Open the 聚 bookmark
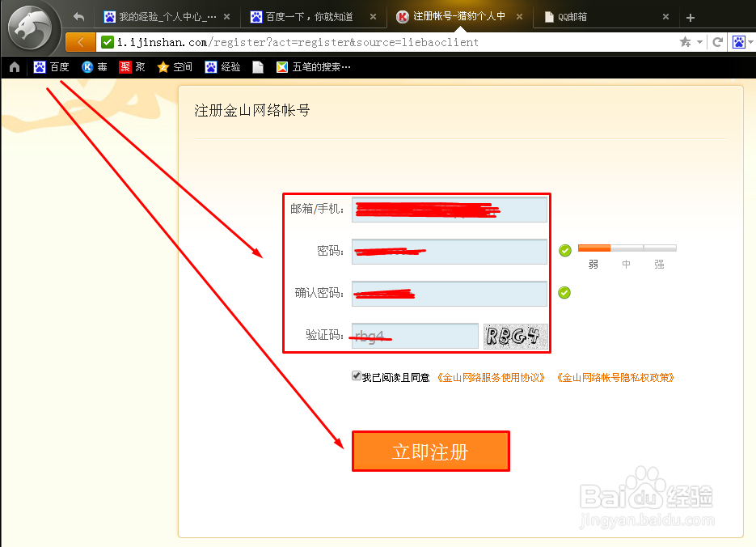 coord(132,67)
